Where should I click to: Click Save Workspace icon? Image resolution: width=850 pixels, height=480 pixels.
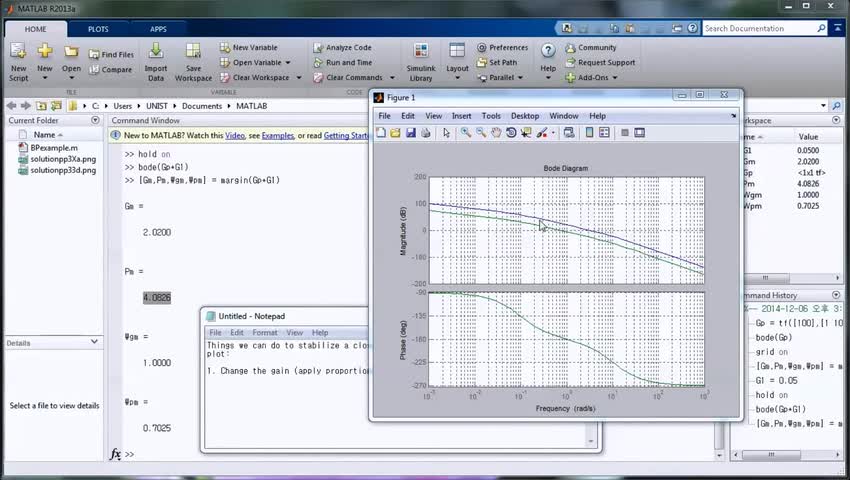tap(193, 52)
